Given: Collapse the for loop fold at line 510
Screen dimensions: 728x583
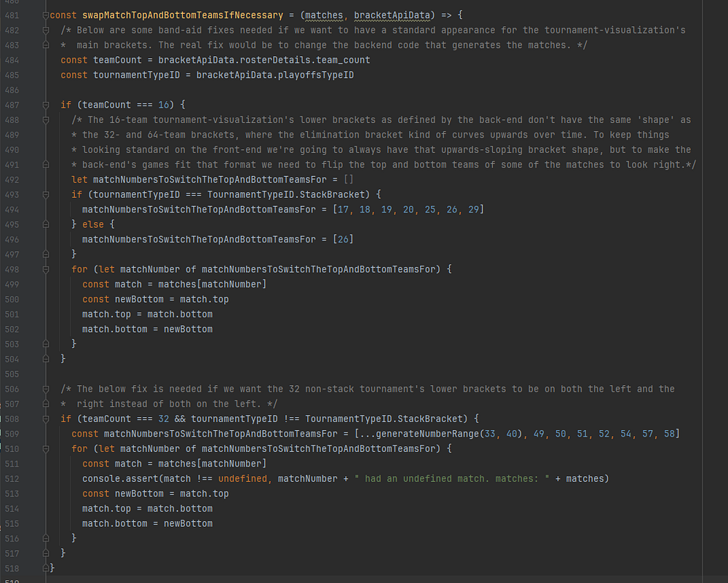Looking at the screenshot, I should (46, 449).
